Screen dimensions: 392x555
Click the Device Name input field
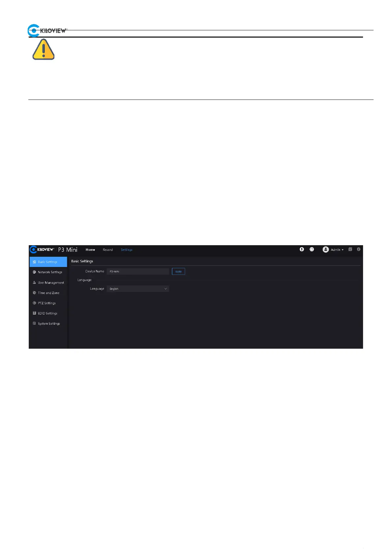pos(138,272)
